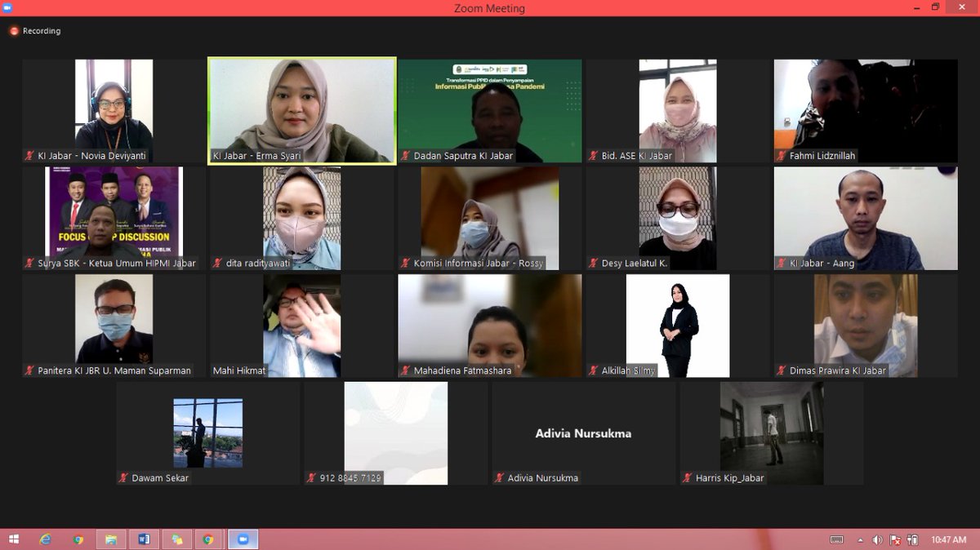The height and width of the screenshot is (550, 980).
Task: Click the "Harris Kip_Jabar" name label
Action: [x=729, y=478]
